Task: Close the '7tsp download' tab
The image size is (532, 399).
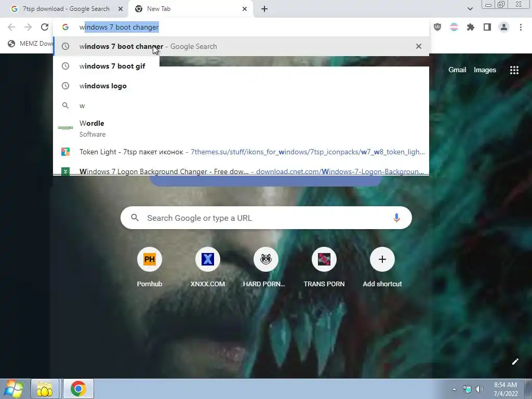Action: 121,9
